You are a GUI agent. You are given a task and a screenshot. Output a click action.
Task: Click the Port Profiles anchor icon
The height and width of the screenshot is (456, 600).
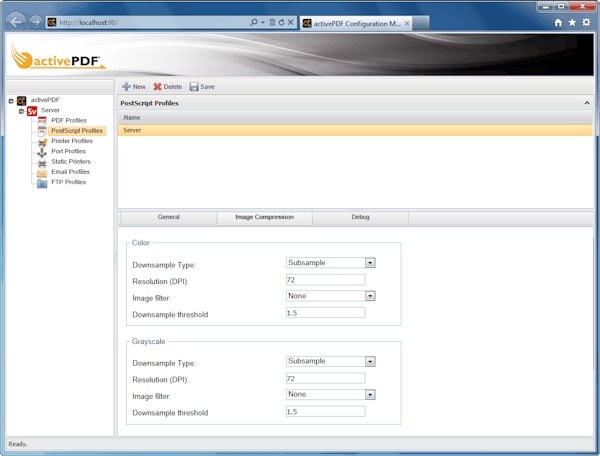point(42,152)
